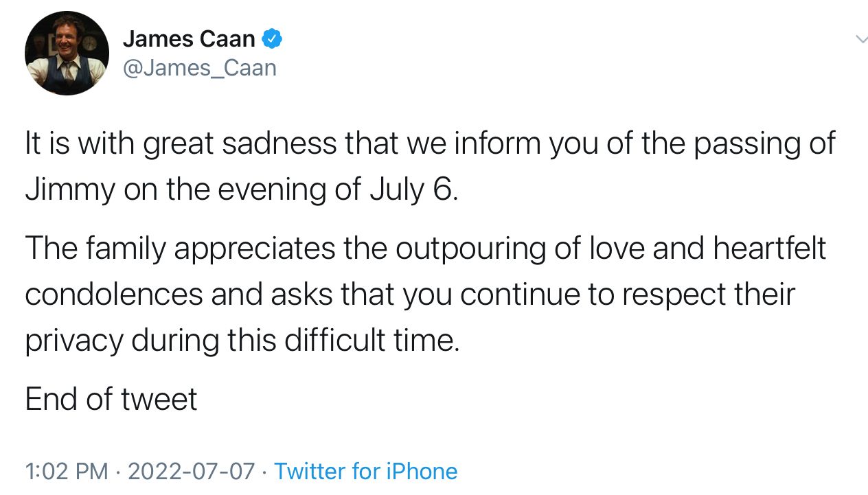Click the blue verified badge icon

tap(273, 39)
